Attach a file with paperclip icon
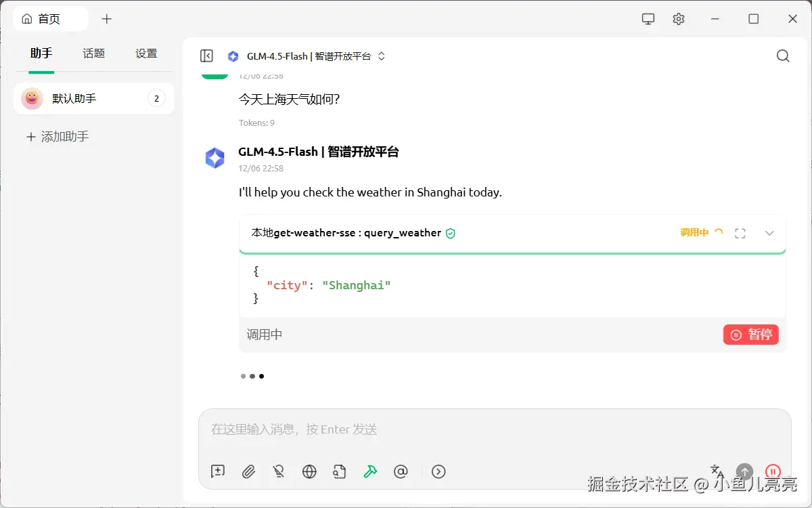The image size is (812, 508). tap(248, 471)
